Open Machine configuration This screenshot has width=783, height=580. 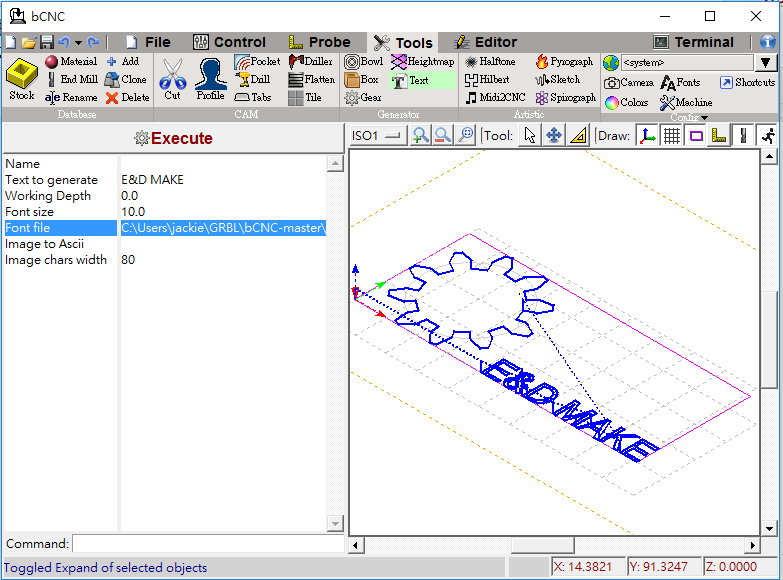(x=686, y=102)
